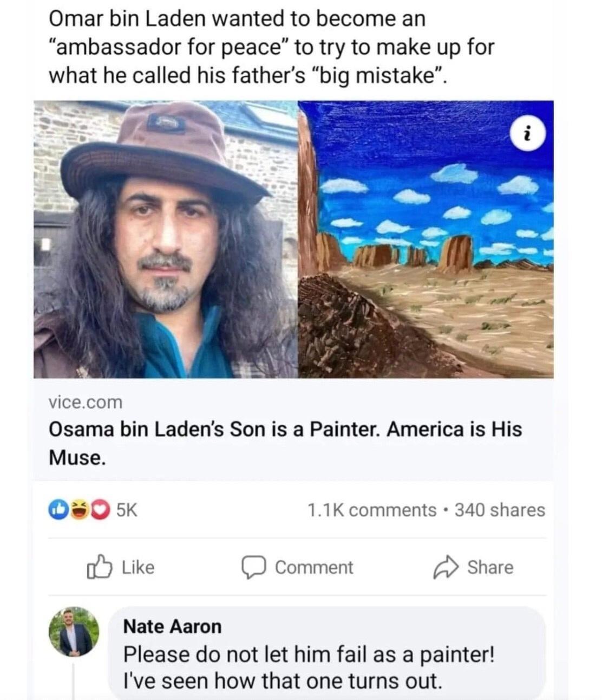Image resolution: width=602 pixels, height=700 pixels.
Task: Click Nate Aaron's name in the comment
Action: click(173, 627)
